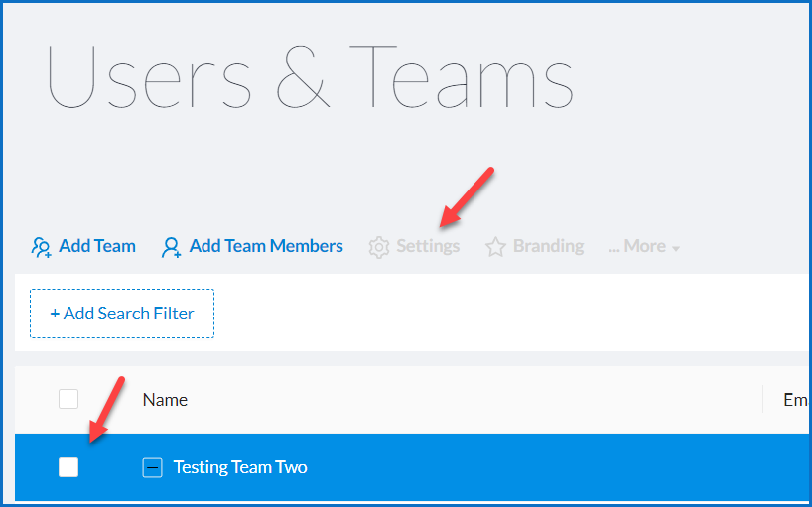Open the Add Team link
812x507 pixels.
coord(97,246)
